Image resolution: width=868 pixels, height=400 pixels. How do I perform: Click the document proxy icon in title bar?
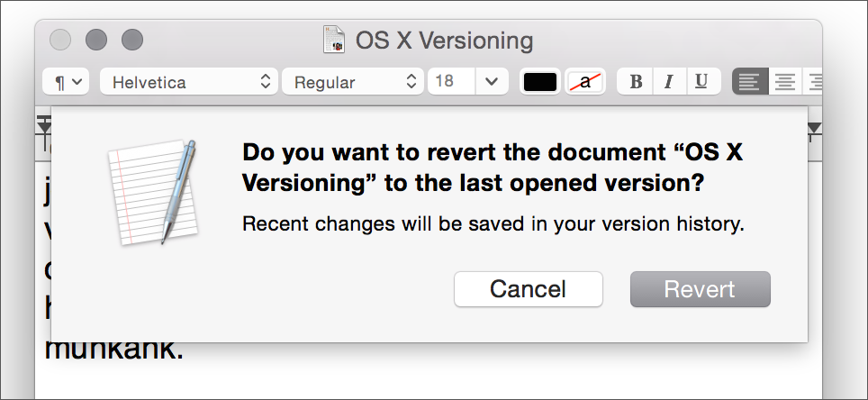coord(334,40)
